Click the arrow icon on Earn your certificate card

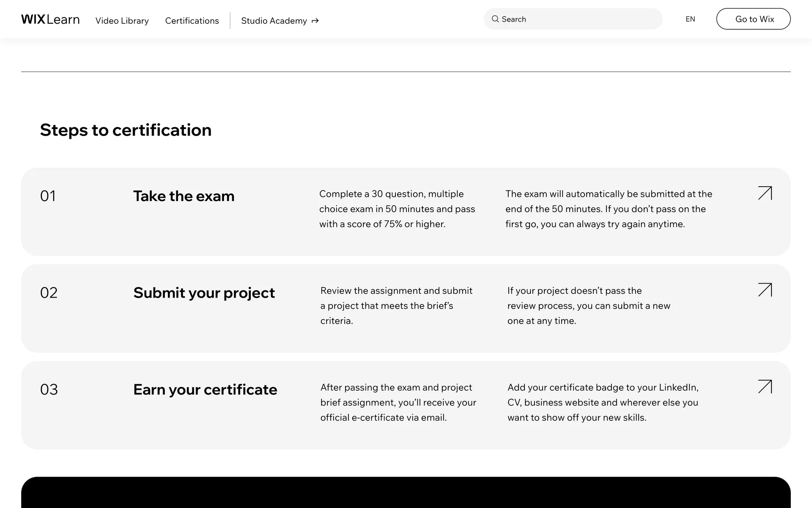click(x=765, y=387)
